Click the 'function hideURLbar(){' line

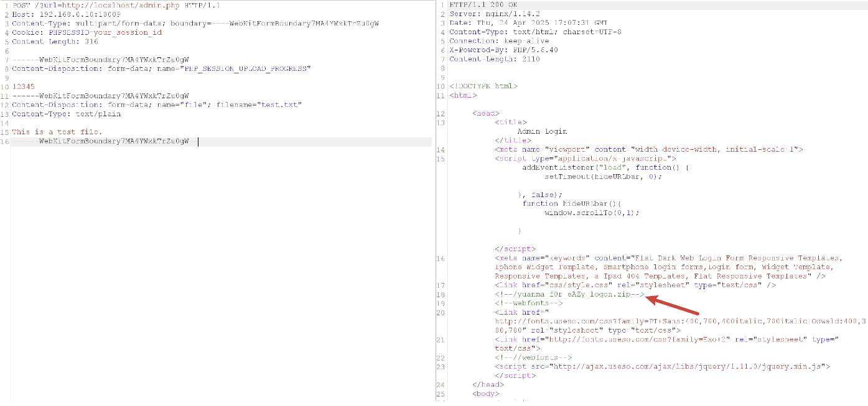pos(572,204)
